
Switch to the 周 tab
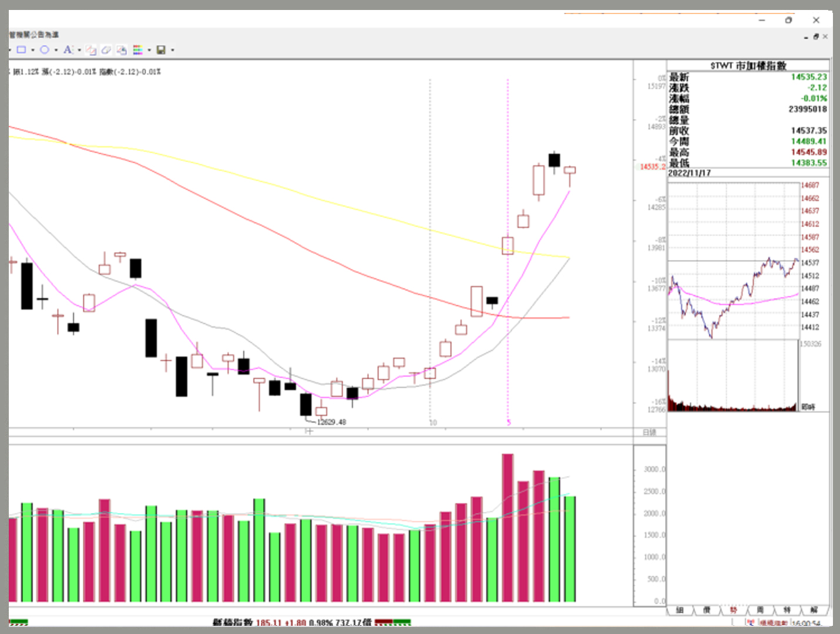click(760, 611)
